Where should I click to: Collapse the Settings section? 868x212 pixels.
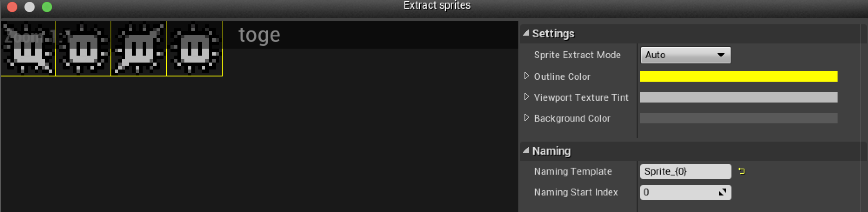click(526, 33)
